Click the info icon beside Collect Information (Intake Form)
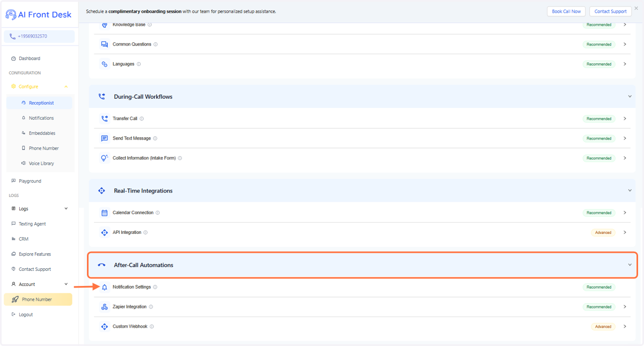 click(180, 158)
